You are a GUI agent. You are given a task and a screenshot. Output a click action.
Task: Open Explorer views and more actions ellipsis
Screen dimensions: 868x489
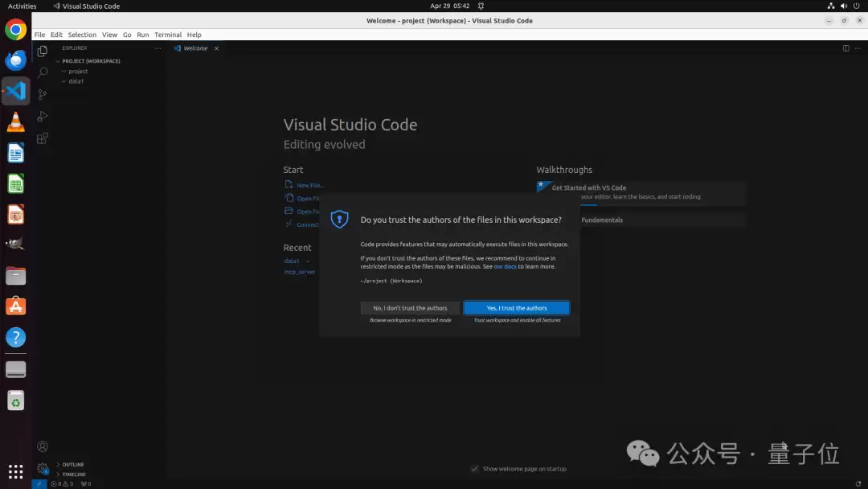coord(158,48)
